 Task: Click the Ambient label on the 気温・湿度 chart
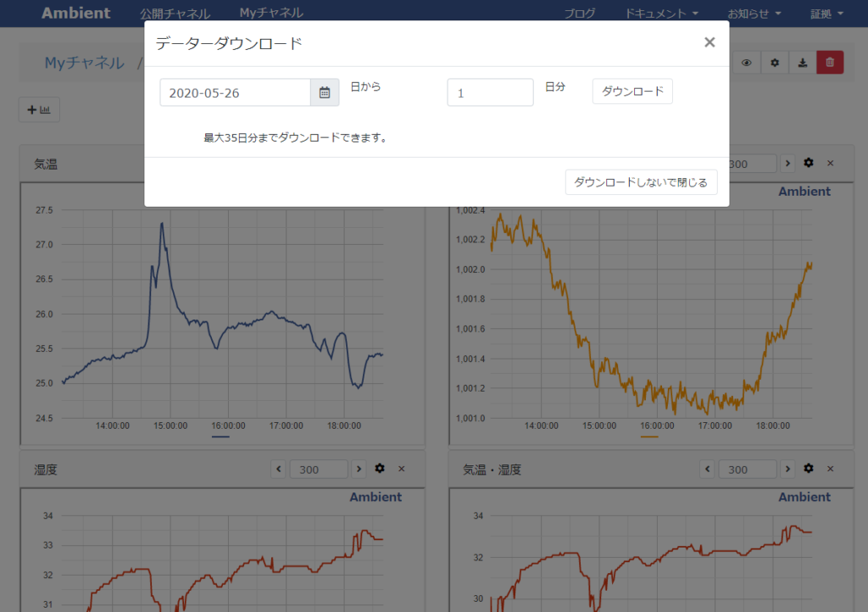click(804, 497)
